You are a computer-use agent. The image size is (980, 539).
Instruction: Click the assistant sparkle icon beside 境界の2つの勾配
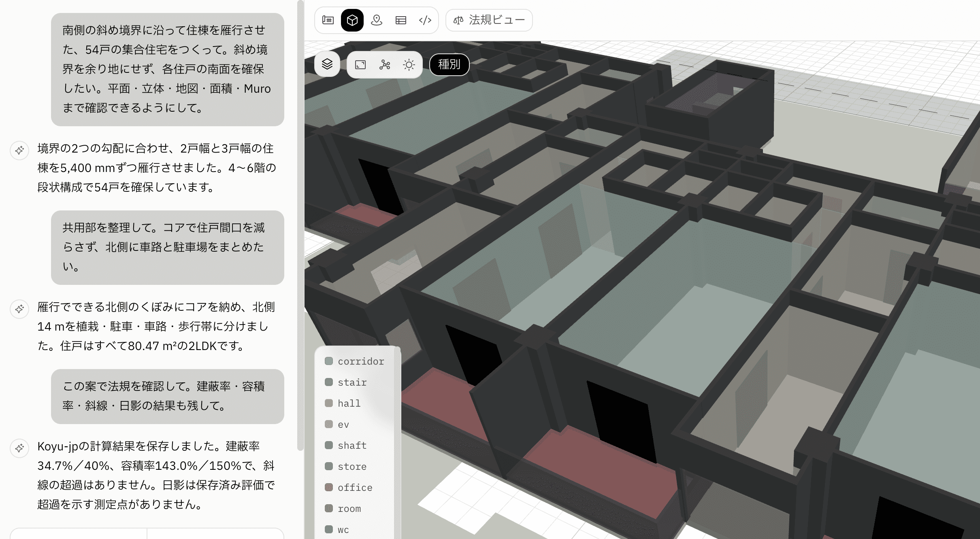tap(19, 151)
